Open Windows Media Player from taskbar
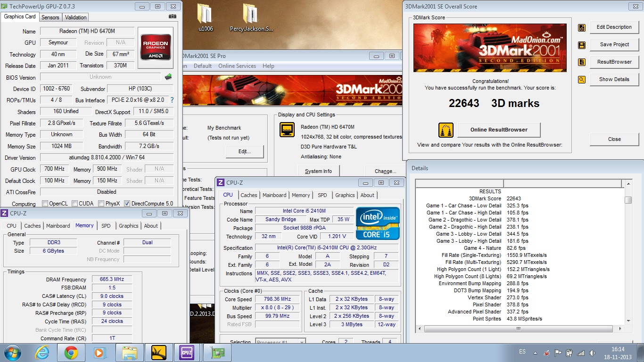The image size is (644, 362). (99, 352)
